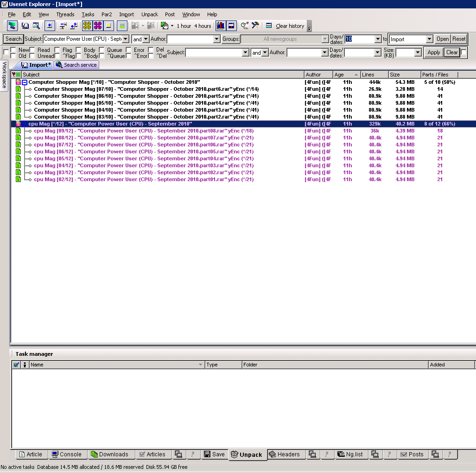Enable the New filter checkbox
476x473 pixels.
point(13,50)
